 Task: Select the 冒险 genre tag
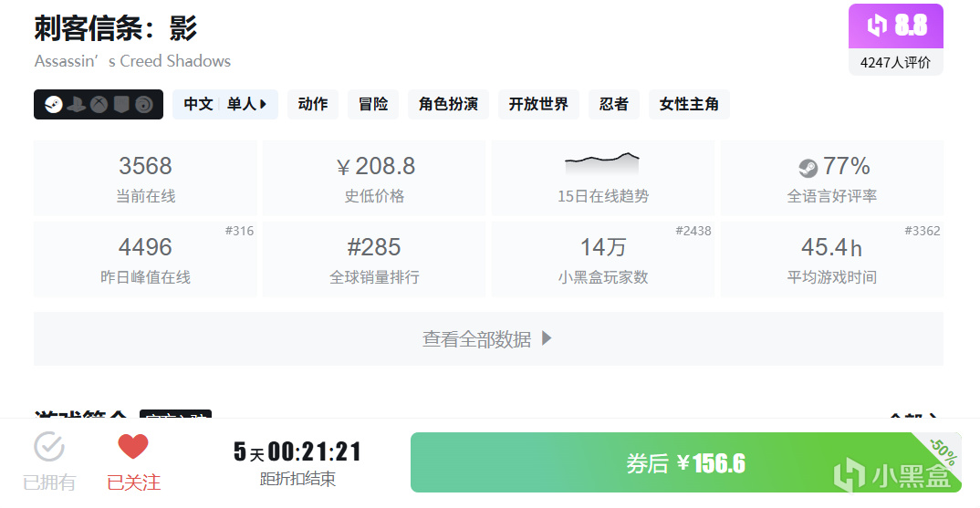tap(373, 104)
